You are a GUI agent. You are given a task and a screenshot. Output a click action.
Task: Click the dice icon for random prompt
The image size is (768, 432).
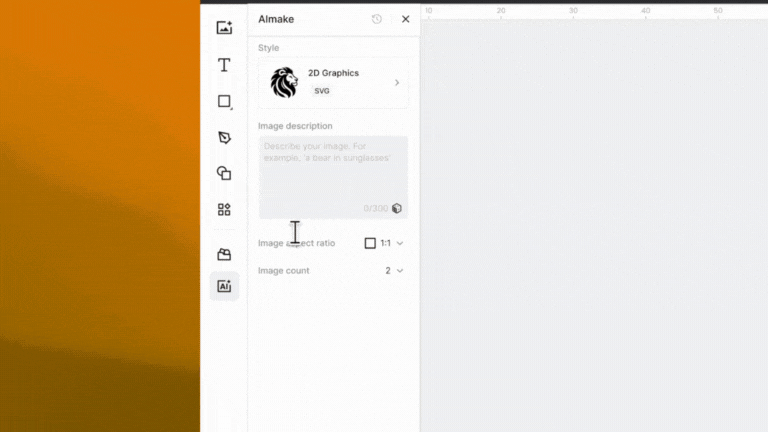pyautogui.click(x=397, y=208)
